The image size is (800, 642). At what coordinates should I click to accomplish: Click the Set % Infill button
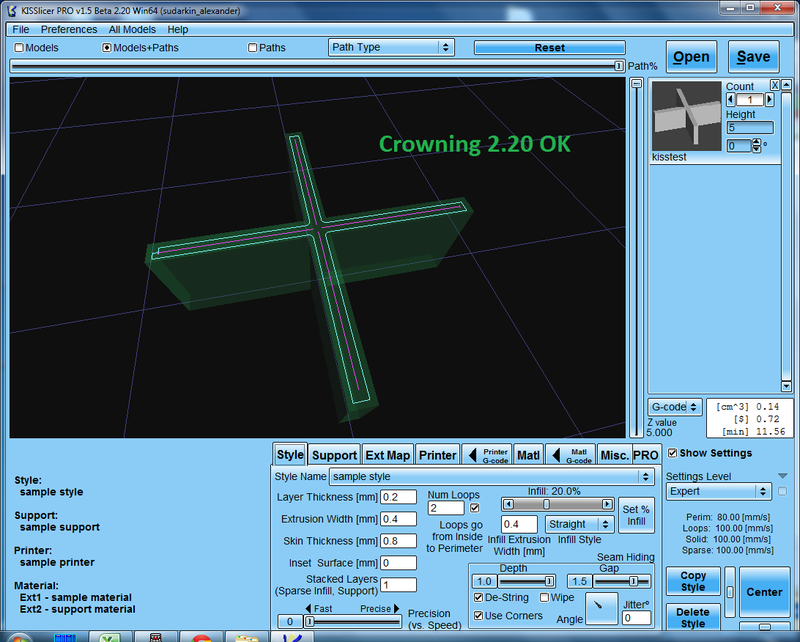coord(636,515)
